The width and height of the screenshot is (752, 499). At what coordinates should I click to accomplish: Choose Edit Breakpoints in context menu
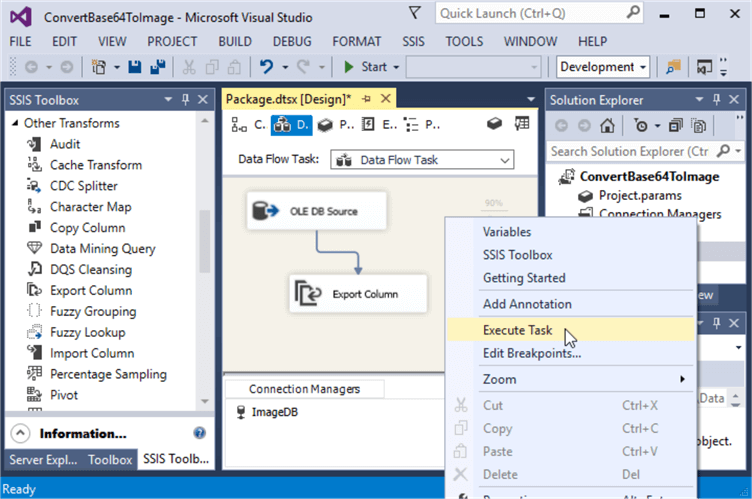[571, 353]
